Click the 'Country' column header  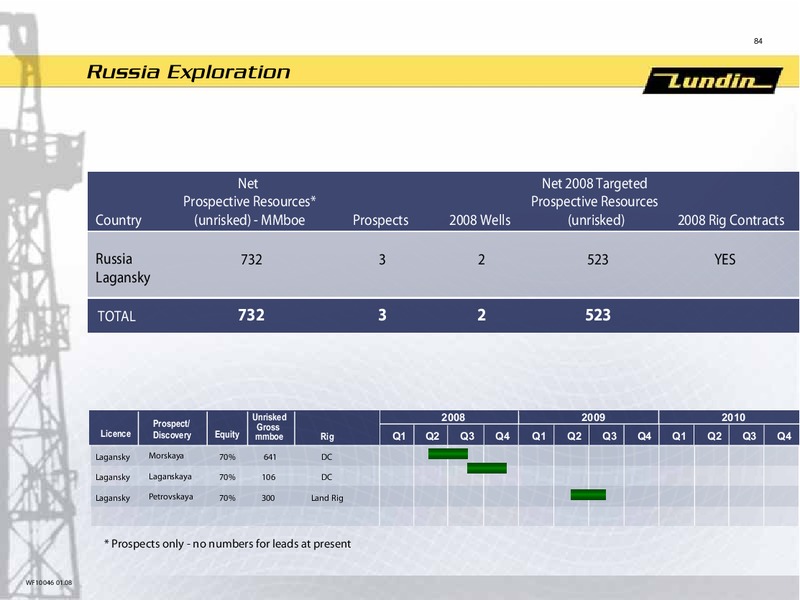(118, 220)
